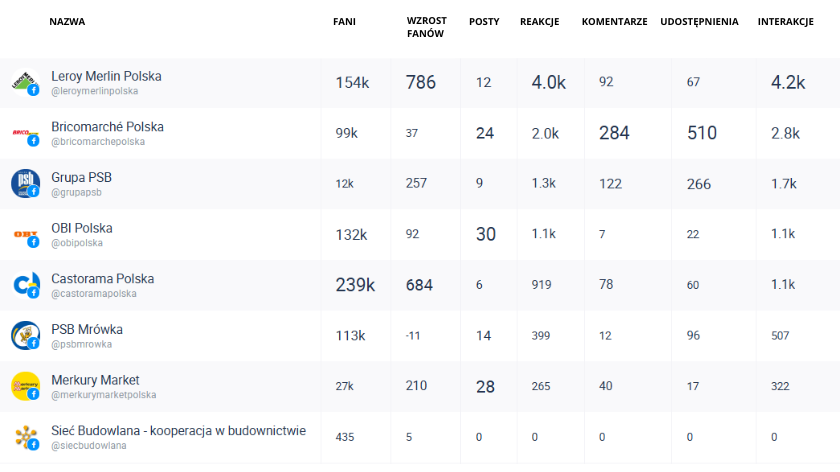The height and width of the screenshot is (472, 840).
Task: Sort table by the POSTY column header
Action: pyautogui.click(x=484, y=21)
